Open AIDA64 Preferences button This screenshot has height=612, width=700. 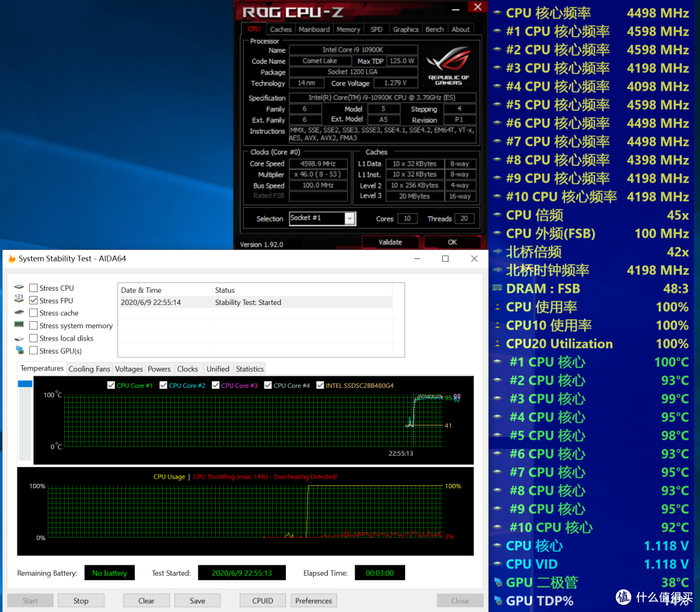click(314, 600)
